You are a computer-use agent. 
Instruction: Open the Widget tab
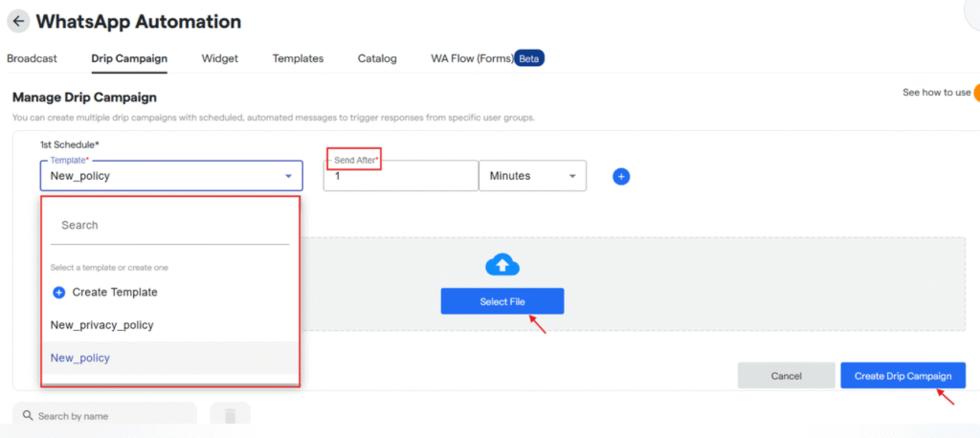(x=219, y=58)
